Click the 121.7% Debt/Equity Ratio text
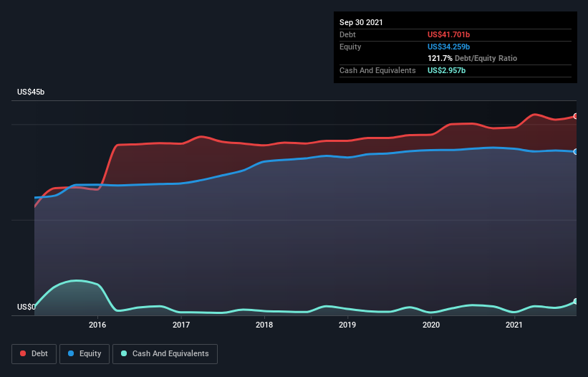 click(x=472, y=58)
